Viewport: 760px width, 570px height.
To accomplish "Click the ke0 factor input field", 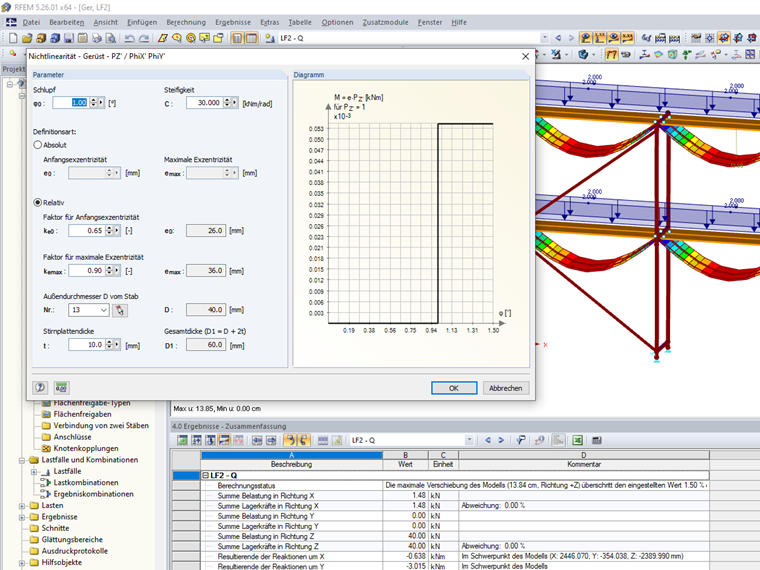I will (x=86, y=231).
